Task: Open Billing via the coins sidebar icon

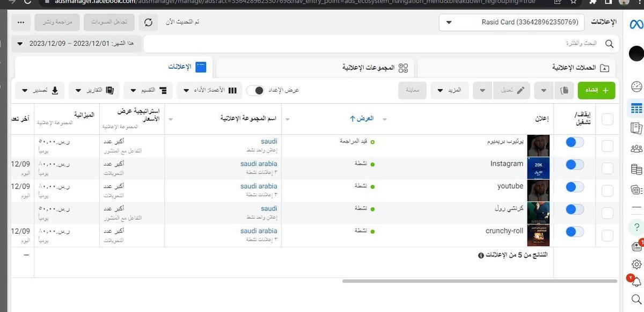Action: pyautogui.click(x=636, y=169)
